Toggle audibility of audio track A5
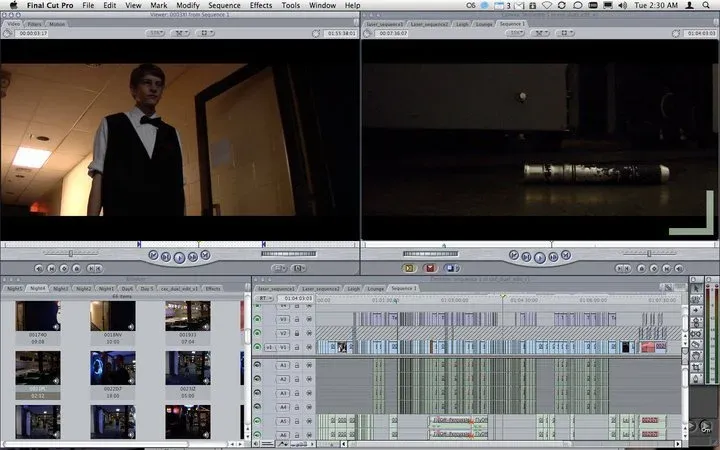 [x=257, y=420]
